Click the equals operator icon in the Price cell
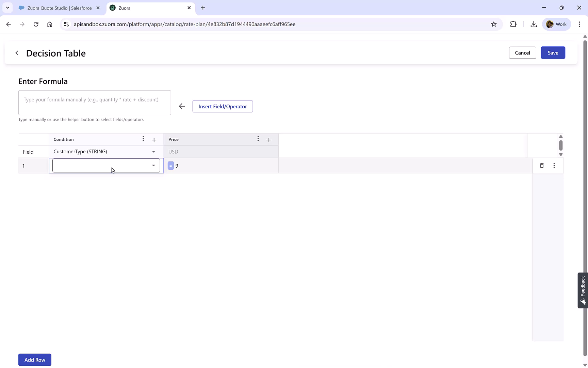 (x=171, y=166)
